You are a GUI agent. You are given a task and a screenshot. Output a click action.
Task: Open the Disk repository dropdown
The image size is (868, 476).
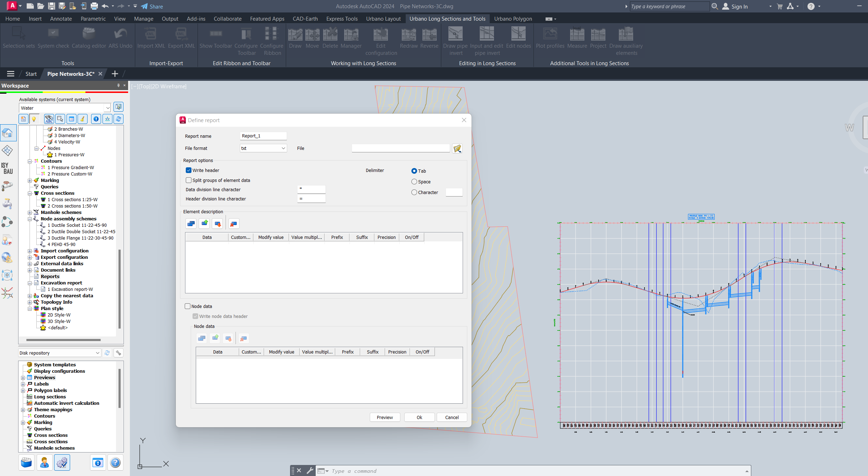click(97, 353)
